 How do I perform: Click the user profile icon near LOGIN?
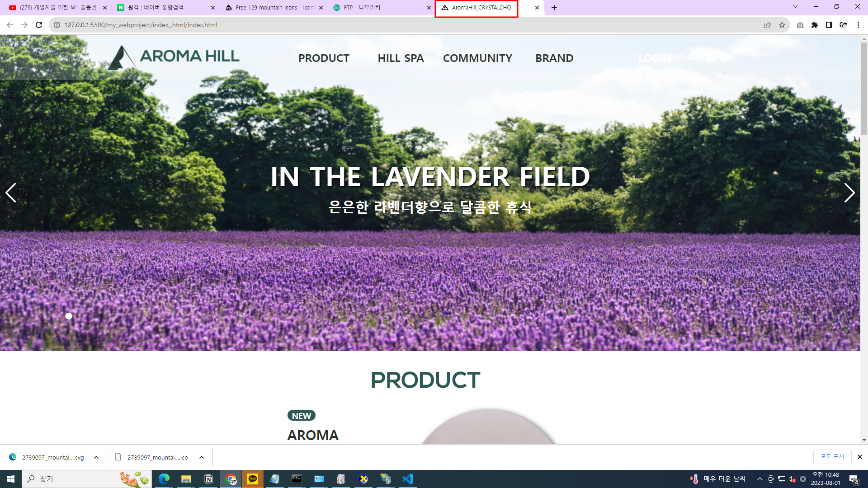point(710,57)
